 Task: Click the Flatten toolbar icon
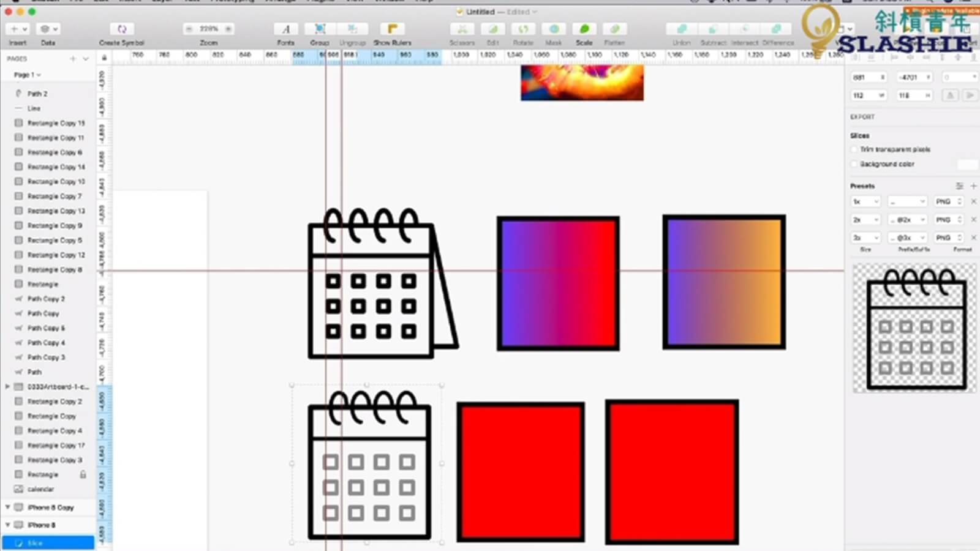614,29
